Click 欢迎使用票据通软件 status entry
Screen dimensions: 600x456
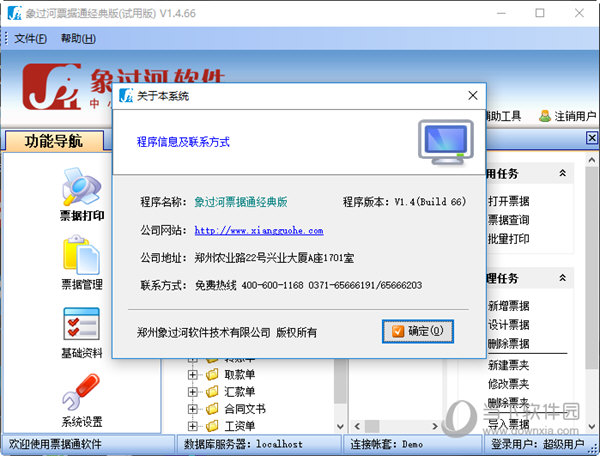pyautogui.click(x=55, y=444)
